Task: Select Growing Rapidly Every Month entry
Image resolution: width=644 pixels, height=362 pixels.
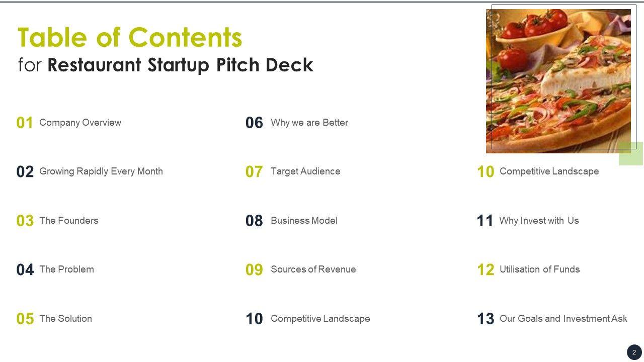Action: pos(101,171)
